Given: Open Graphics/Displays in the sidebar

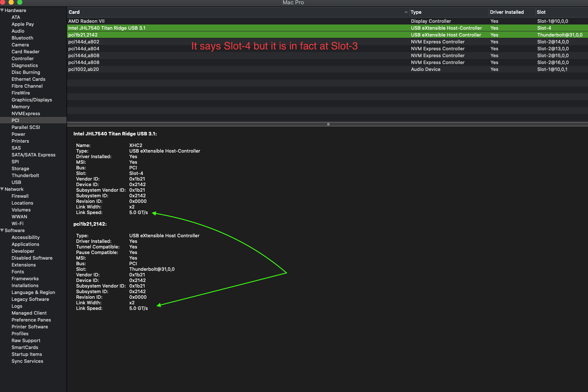Looking at the screenshot, I should coord(32,100).
